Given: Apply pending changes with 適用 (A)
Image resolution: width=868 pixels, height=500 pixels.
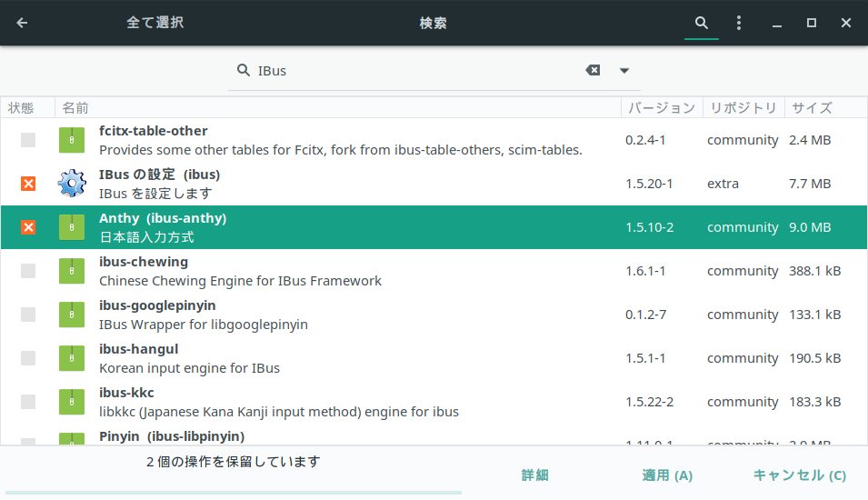Looking at the screenshot, I should (667, 475).
